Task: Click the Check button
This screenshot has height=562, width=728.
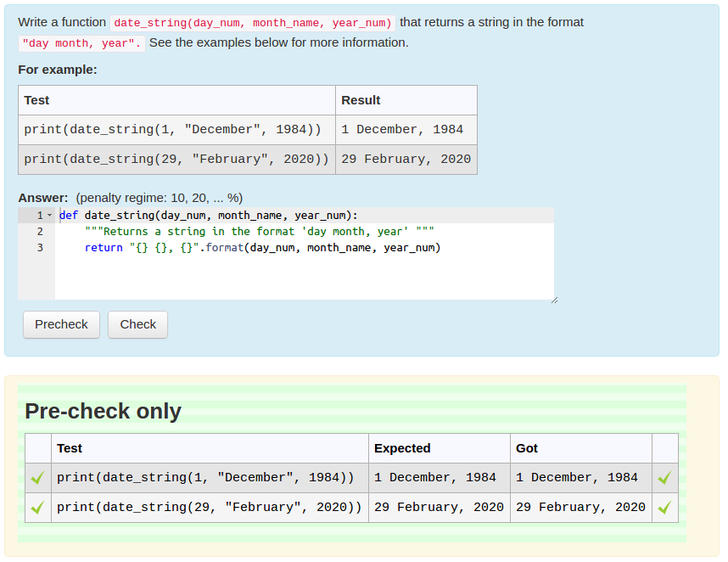Action: point(138,324)
